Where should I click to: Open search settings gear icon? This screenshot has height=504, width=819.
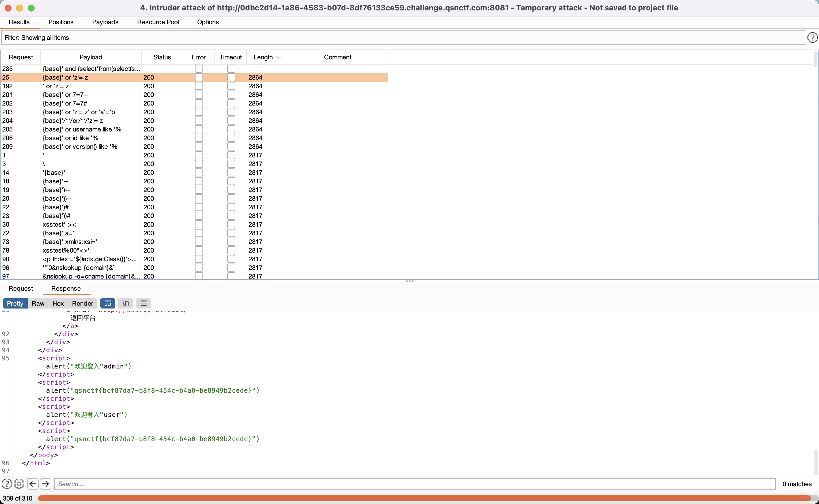click(19, 484)
